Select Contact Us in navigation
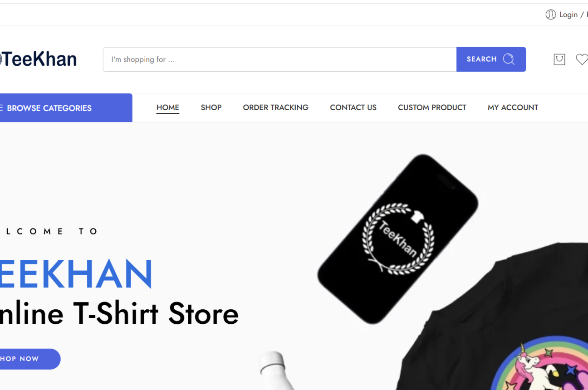This screenshot has width=588, height=390. tap(353, 107)
